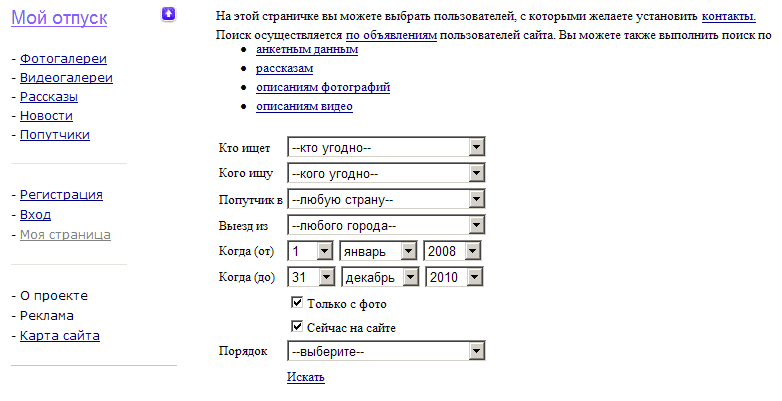Search by описаниям видео link
Viewport: 782px width, 401px height.
coord(304,106)
